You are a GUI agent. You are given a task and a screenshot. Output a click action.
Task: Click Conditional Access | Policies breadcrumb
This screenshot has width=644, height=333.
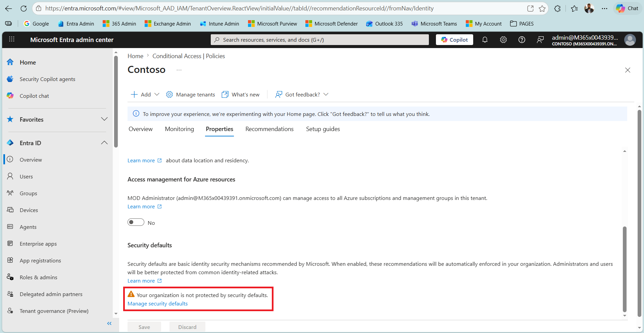(x=189, y=56)
